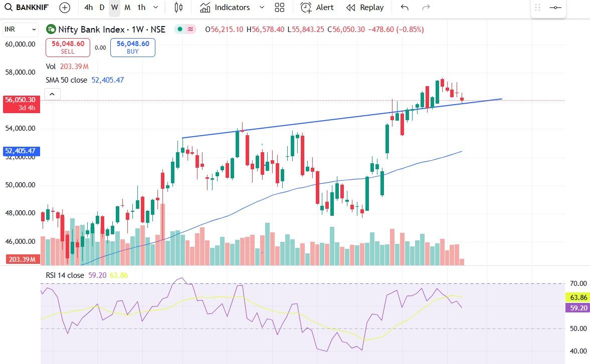The width and height of the screenshot is (590, 364).
Task: Click the red 203.39M volume axis label
Action: point(23,259)
